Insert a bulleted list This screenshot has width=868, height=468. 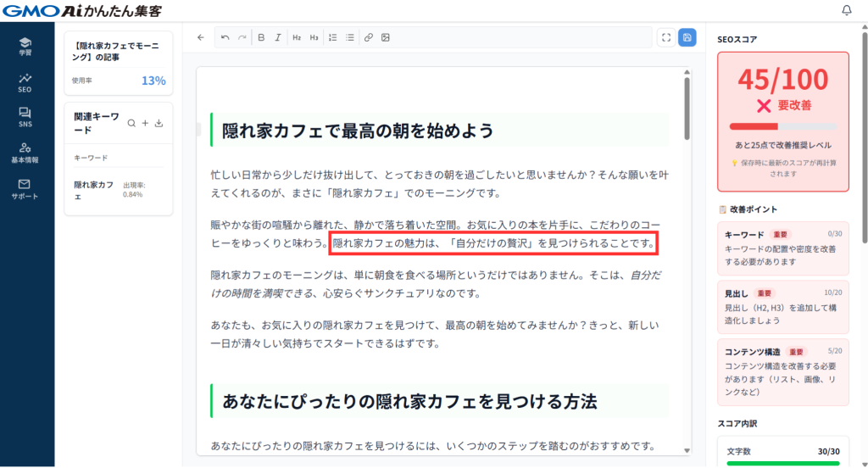[x=350, y=37]
